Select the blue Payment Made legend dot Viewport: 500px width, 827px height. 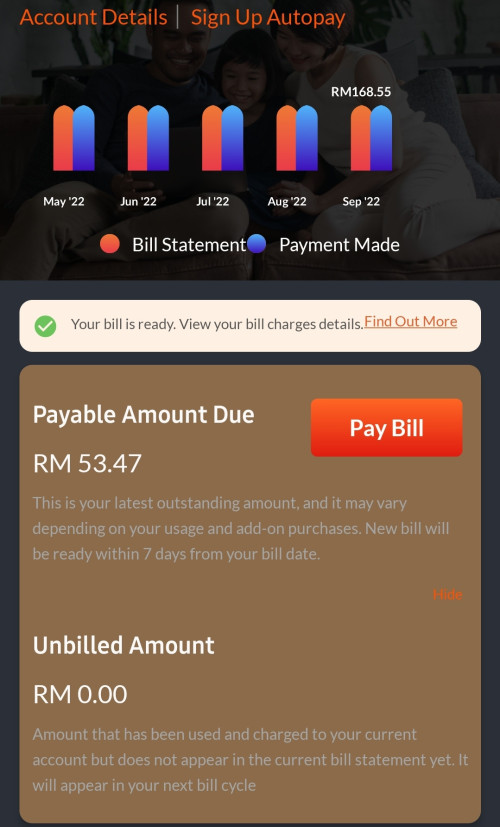point(256,244)
